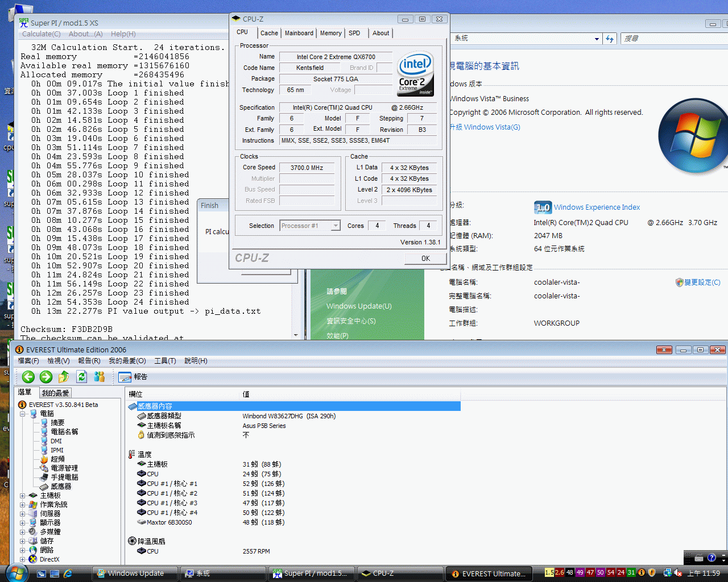Switch to 我的最愛 tab in EVEREST sidebar
Screen dimensions: 728x582
tap(55, 393)
